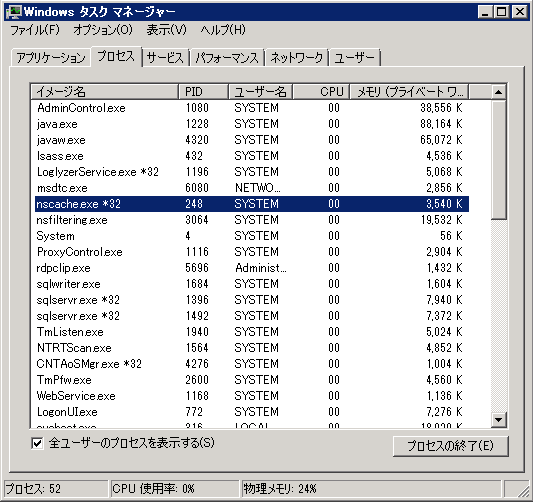The height and width of the screenshot is (502, 533).
Task: Click PID 6080 cell
Action: pyautogui.click(x=197, y=188)
